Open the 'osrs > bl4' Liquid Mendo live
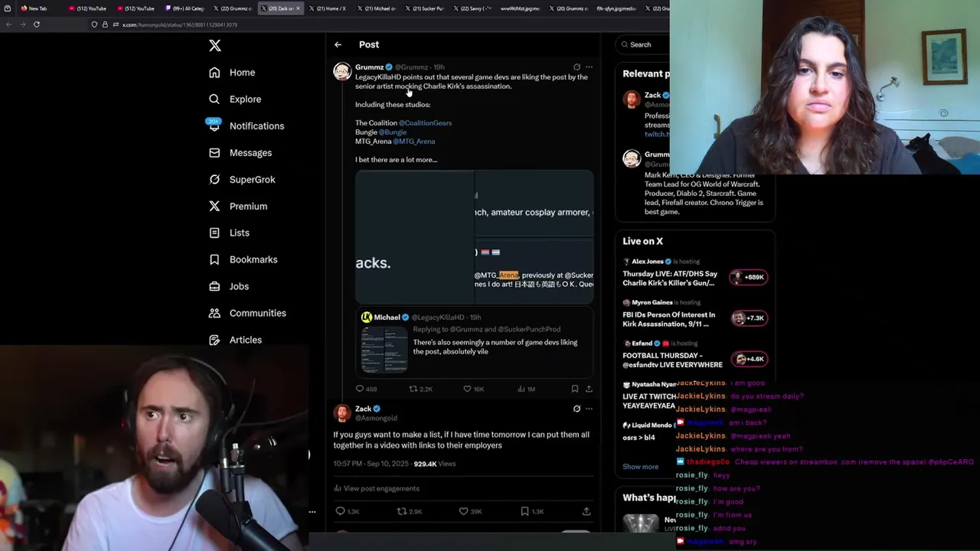 [x=639, y=438]
